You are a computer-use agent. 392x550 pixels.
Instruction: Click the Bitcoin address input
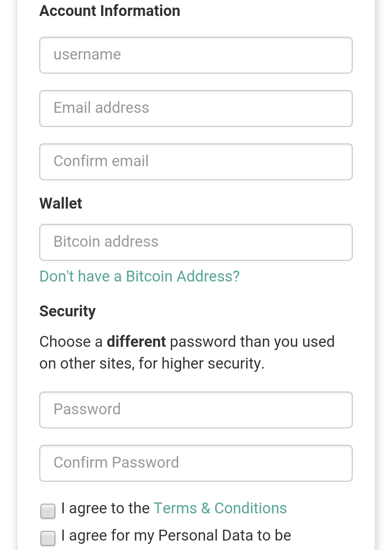click(x=196, y=242)
